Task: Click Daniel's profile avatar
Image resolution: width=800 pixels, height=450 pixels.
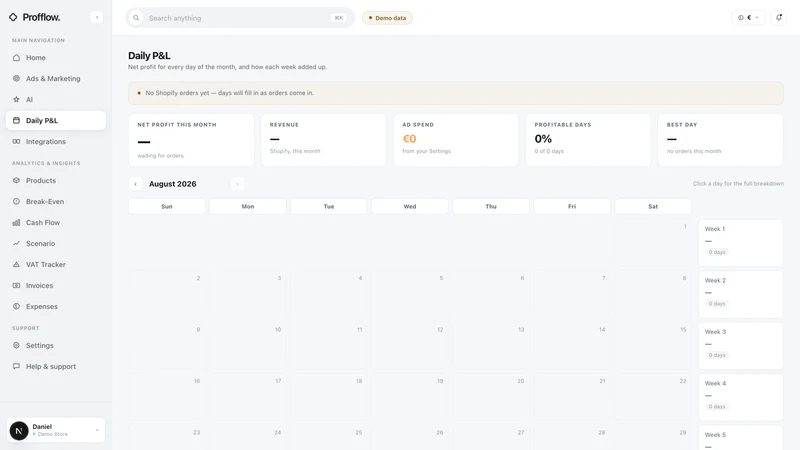Action: pos(19,431)
